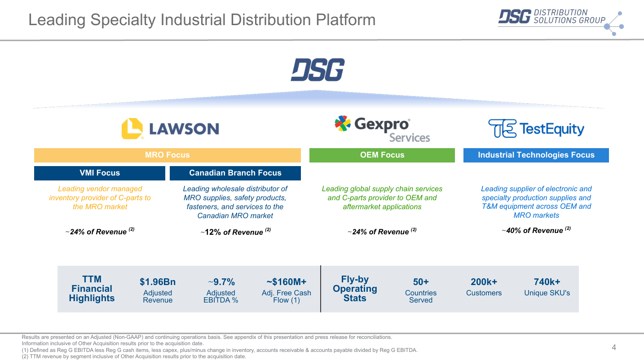
Task: Click '~40% of Revenue' text
Action: click(536, 230)
